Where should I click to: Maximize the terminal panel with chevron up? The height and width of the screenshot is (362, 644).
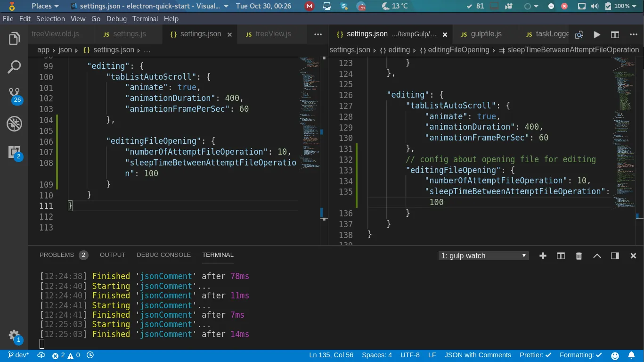[x=597, y=256]
